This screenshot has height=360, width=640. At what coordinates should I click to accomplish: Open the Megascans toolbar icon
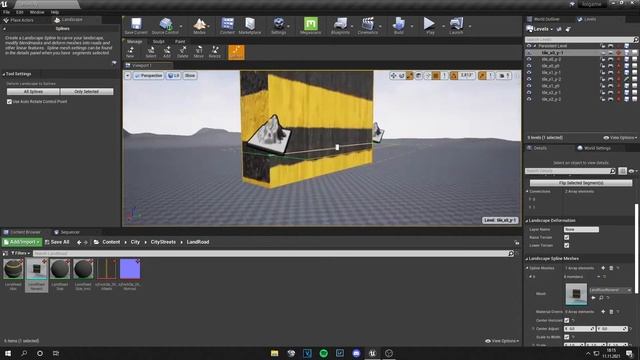pyautogui.click(x=311, y=26)
